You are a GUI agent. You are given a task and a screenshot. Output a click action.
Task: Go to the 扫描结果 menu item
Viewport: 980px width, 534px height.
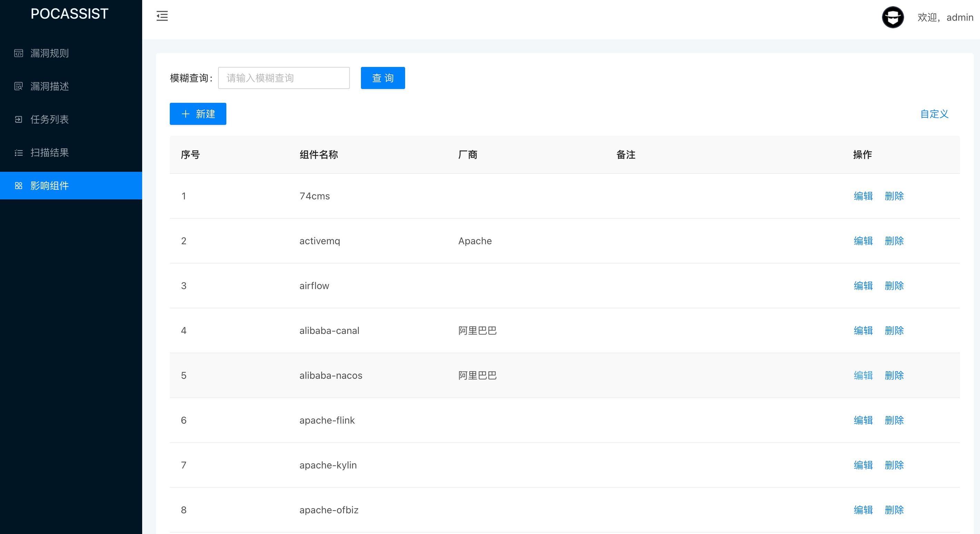(x=49, y=152)
